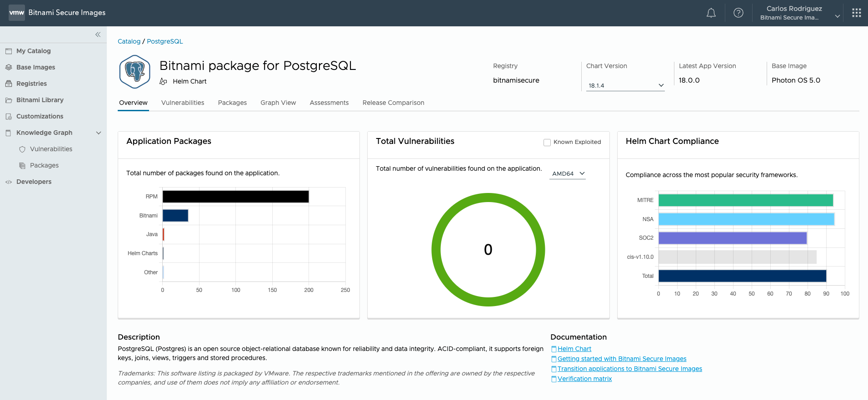The image size is (868, 400).
Task: Click the Registries sidebar icon
Action: [9, 84]
